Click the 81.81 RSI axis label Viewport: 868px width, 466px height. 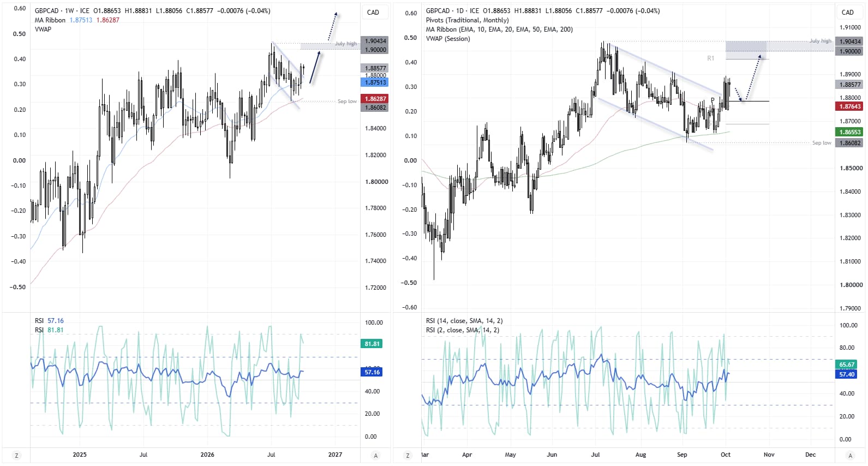[372, 344]
